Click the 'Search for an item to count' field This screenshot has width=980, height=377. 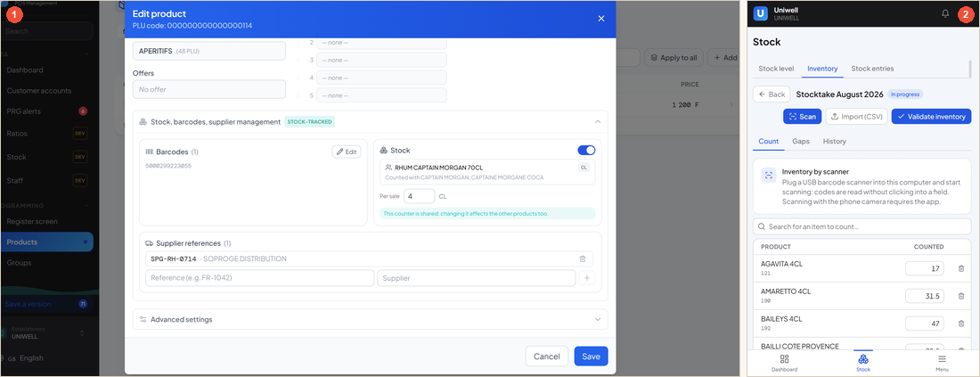(862, 226)
